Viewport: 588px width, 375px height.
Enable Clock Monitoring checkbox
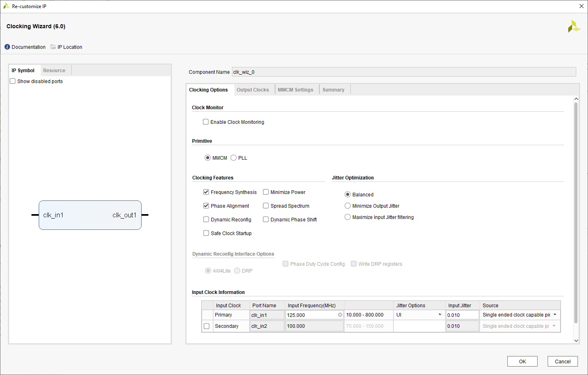pos(206,122)
